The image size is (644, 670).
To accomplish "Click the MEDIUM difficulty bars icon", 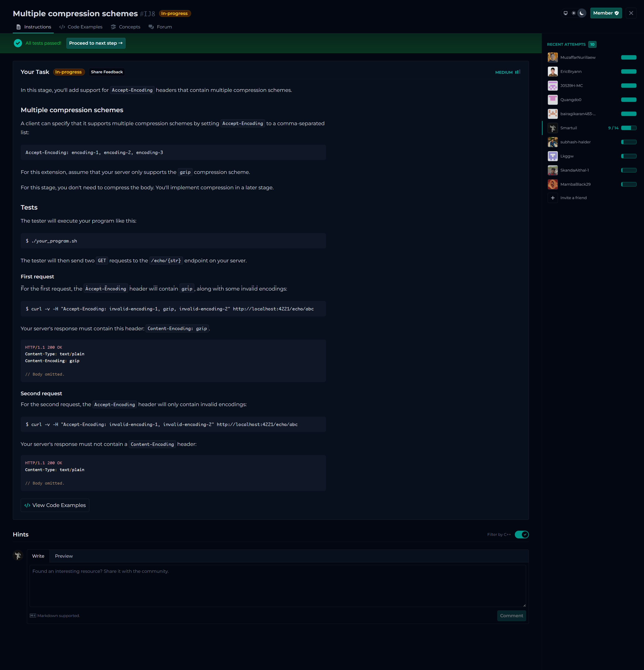I will point(518,72).
